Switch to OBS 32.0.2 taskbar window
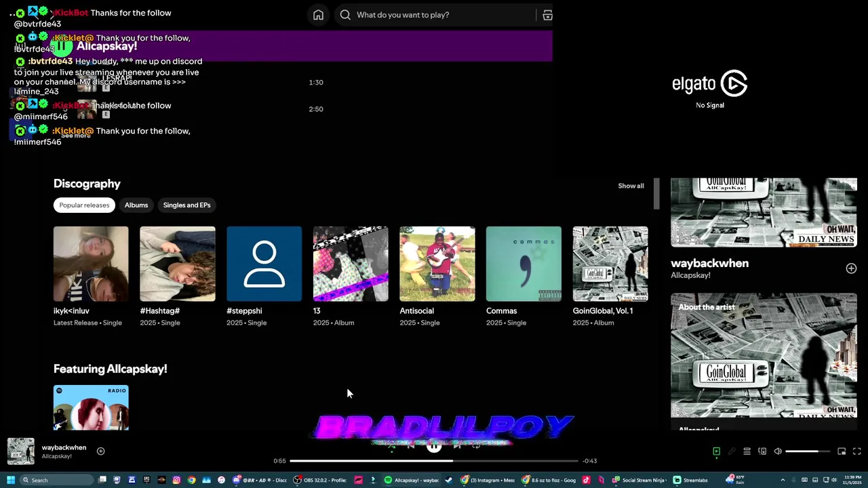This screenshot has width=868, height=488. pos(321,480)
